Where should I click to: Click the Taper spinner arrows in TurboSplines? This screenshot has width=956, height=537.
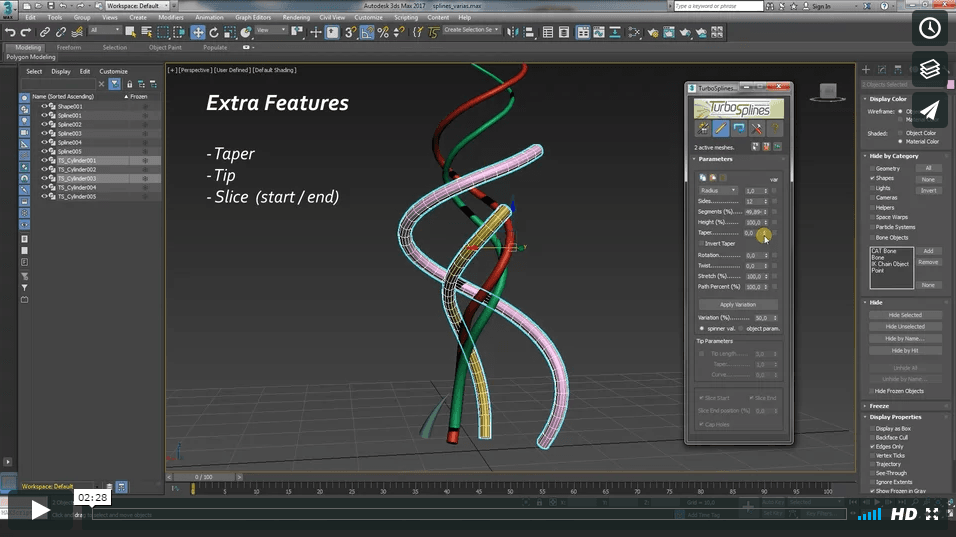click(x=766, y=233)
